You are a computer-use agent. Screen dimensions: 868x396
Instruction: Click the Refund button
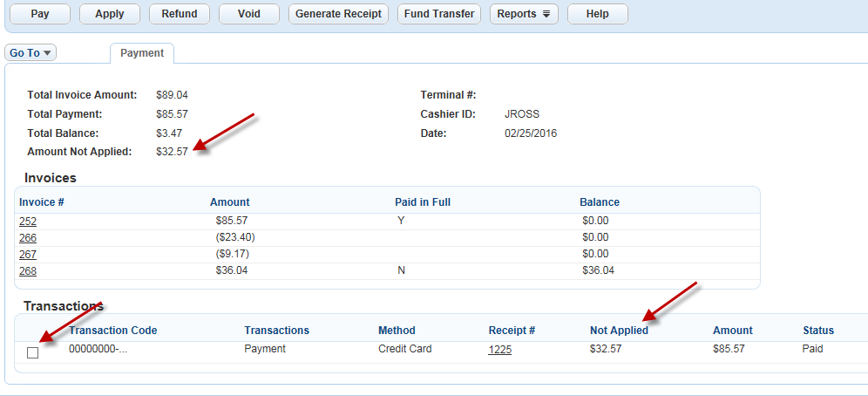click(x=180, y=14)
